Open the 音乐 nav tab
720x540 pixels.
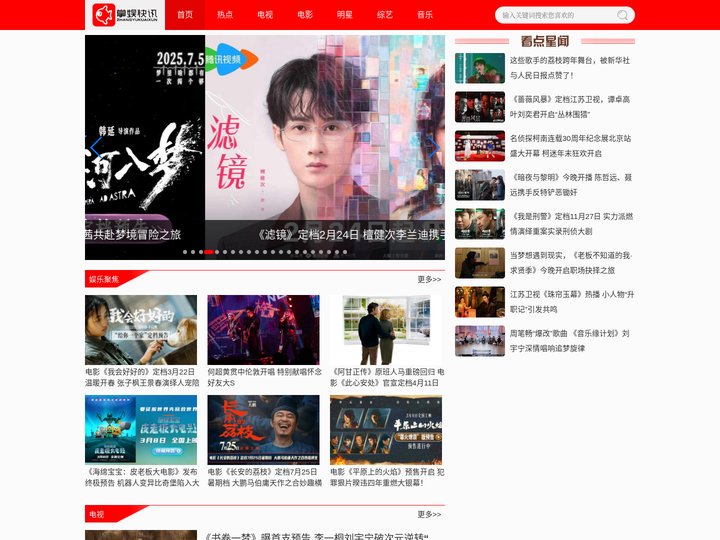coord(425,15)
